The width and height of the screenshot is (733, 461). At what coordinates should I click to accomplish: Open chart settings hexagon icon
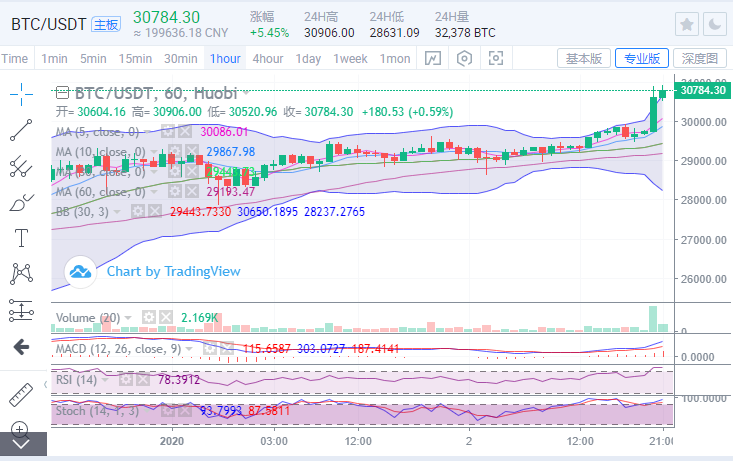(x=464, y=58)
